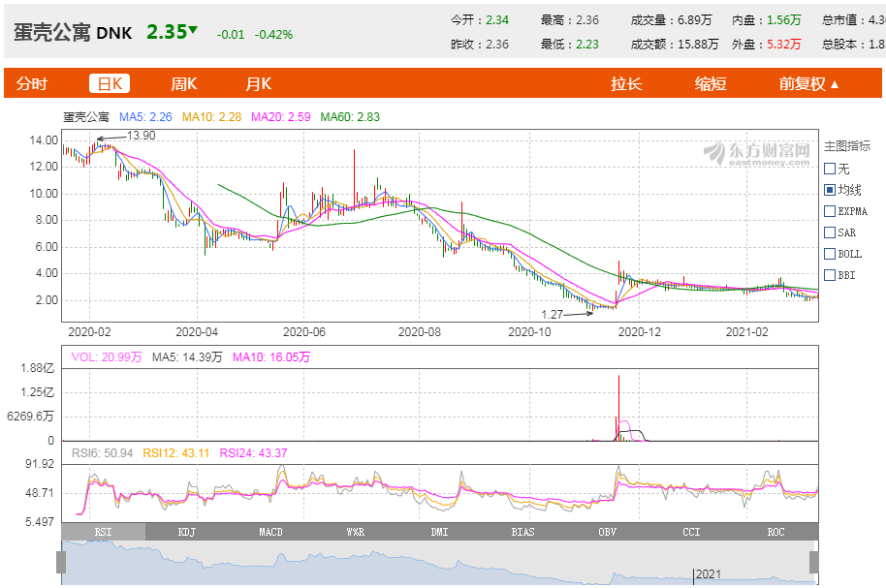Click the VOL: 20.99万 volume label
Image resolution: width=886 pixels, height=588 pixels.
(x=107, y=357)
